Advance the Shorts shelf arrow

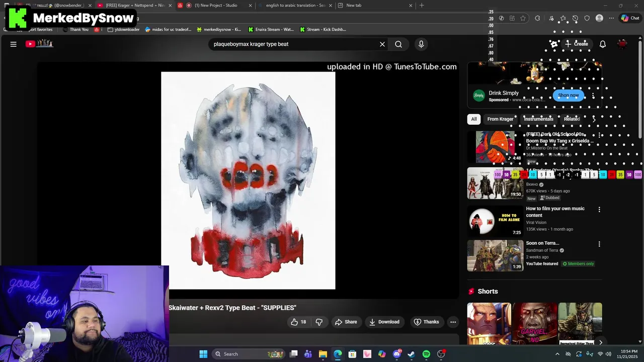click(x=600, y=342)
